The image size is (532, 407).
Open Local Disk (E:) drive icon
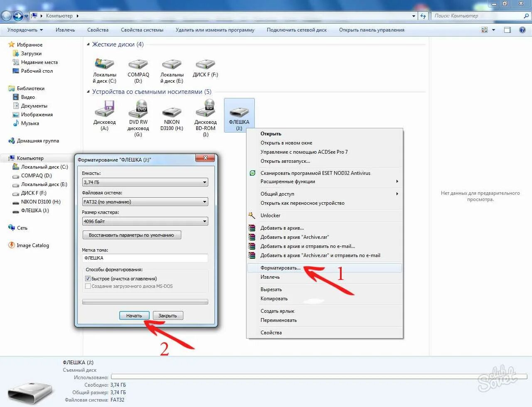click(172, 64)
